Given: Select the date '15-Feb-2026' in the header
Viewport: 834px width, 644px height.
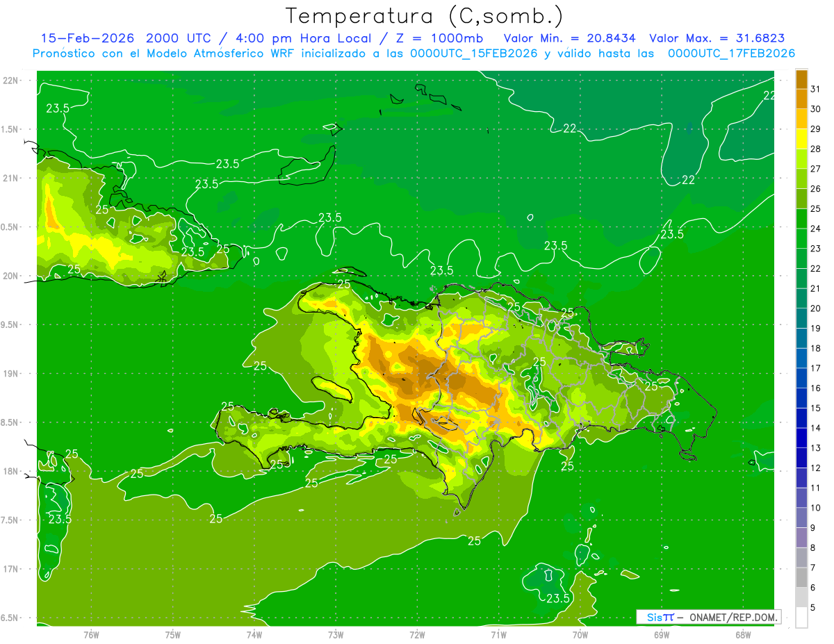Looking at the screenshot, I should (88, 38).
